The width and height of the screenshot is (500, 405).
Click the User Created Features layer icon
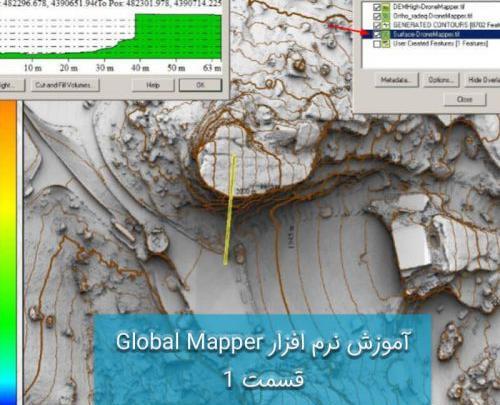pos(386,44)
